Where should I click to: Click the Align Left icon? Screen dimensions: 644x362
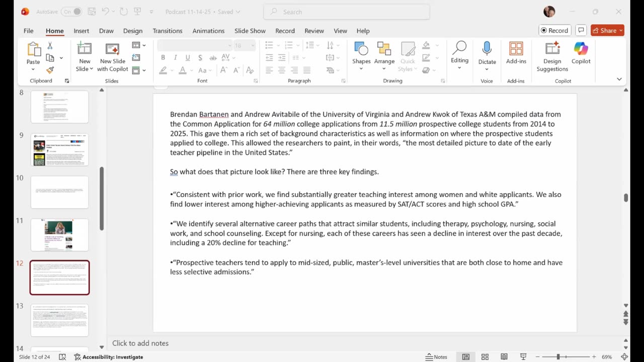tap(269, 70)
